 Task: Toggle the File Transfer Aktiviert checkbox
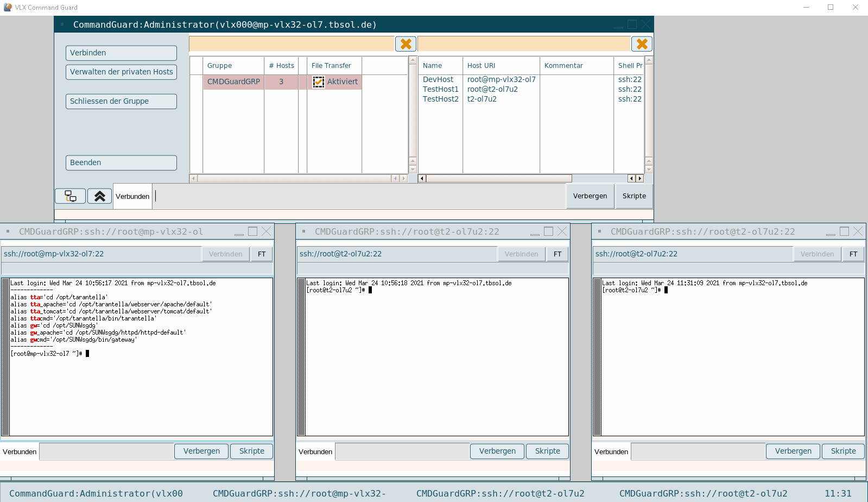click(319, 82)
